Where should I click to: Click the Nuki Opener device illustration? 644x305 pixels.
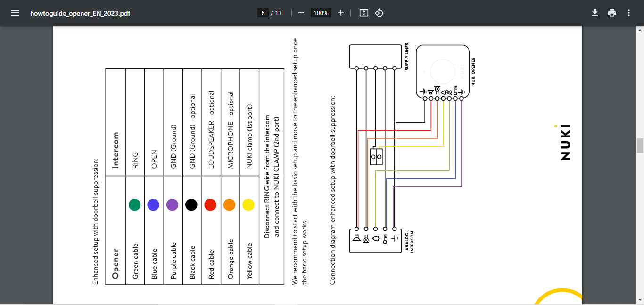click(x=443, y=71)
